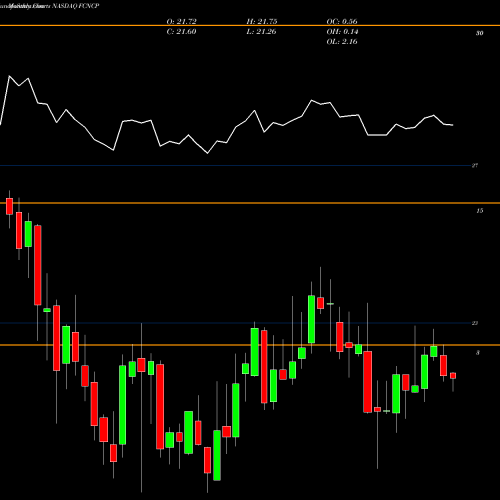
Task: Select the OH: 0.14 reading
Action: [342, 32]
